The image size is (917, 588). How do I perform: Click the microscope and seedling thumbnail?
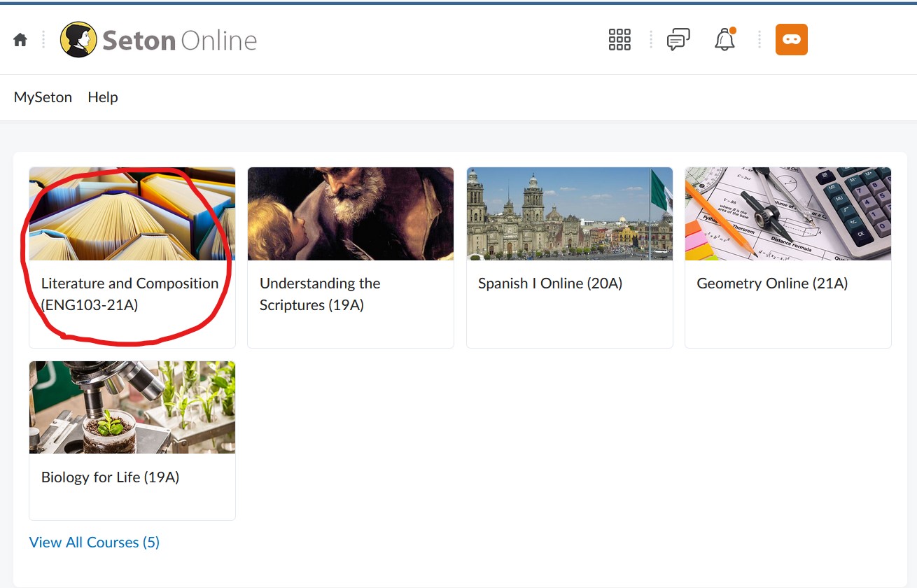point(132,407)
